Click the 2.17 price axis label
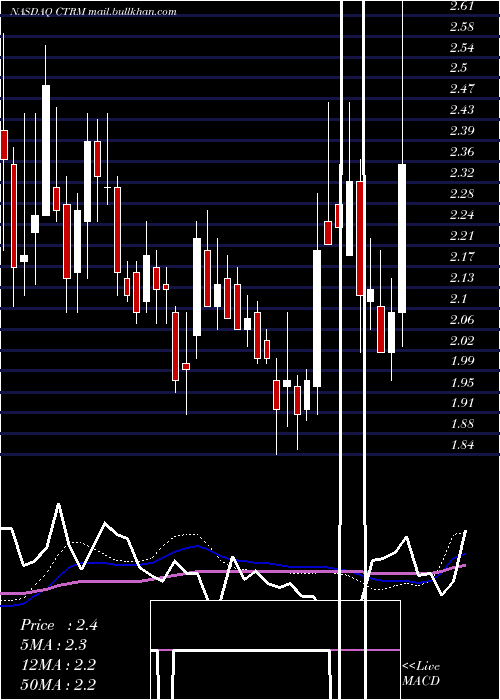Screen dimensions: 500x700 coord(461,257)
